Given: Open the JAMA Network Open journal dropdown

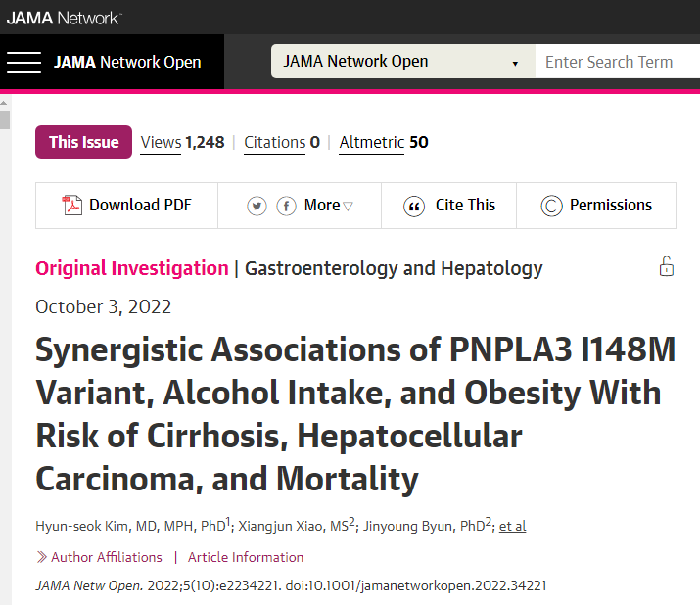Looking at the screenshot, I should click(x=402, y=62).
